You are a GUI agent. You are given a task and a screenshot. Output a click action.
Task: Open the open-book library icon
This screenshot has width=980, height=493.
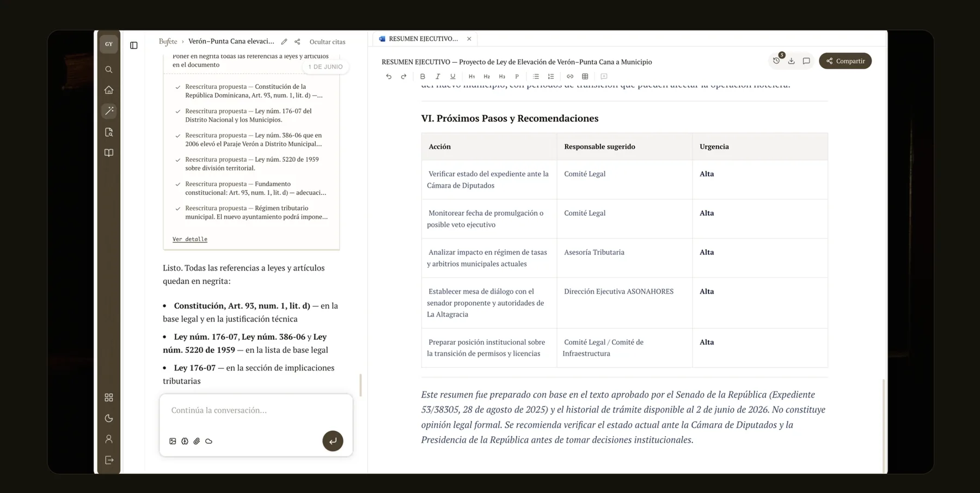point(109,153)
